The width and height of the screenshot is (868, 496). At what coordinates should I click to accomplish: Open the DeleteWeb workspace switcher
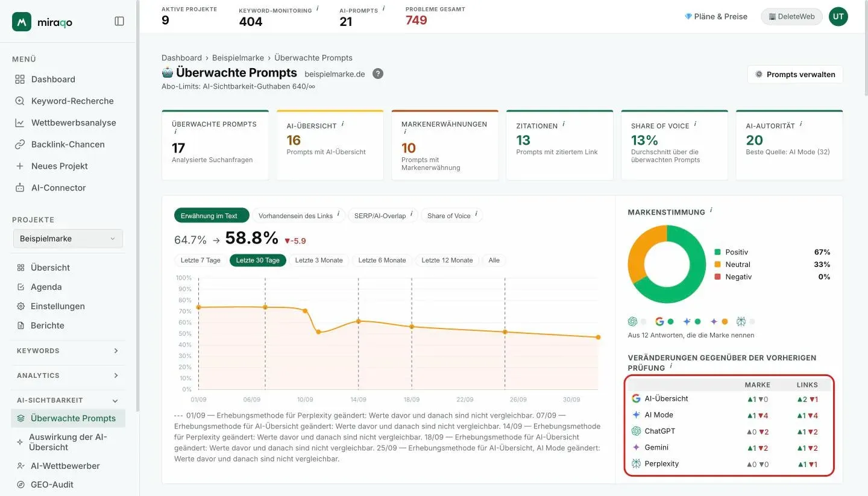click(791, 17)
